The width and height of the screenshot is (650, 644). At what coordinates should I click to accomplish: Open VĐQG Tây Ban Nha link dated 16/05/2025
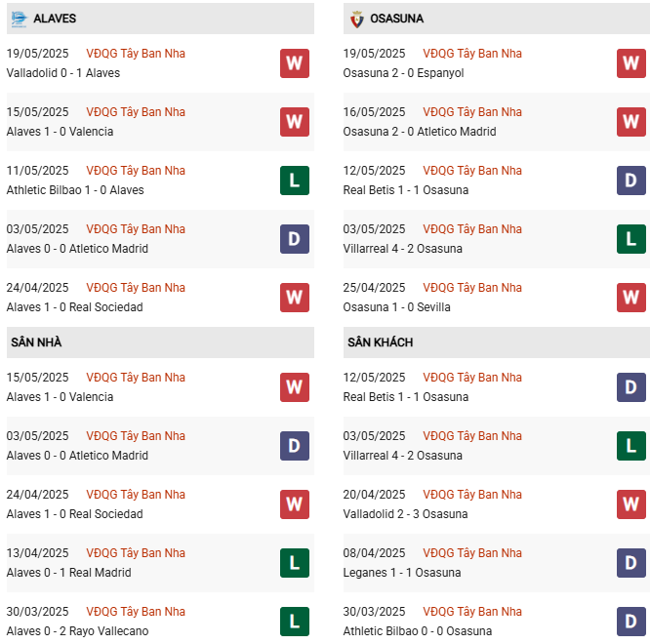(472, 112)
